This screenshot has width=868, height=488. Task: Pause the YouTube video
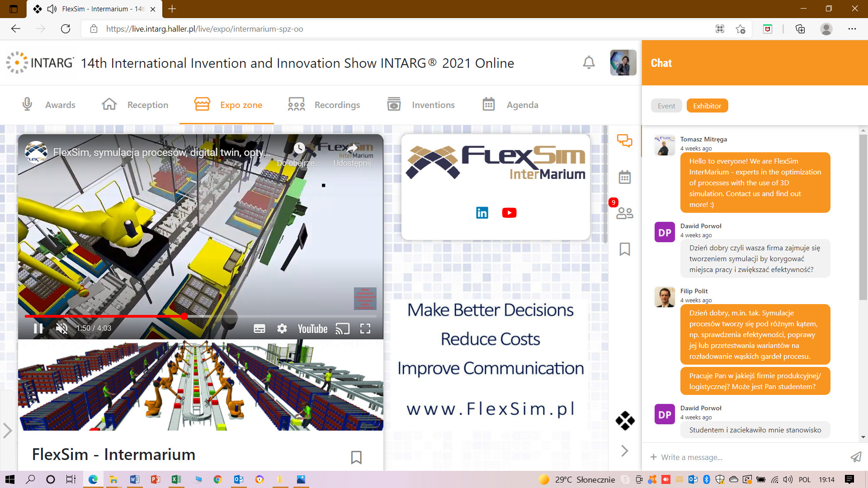pos(38,328)
